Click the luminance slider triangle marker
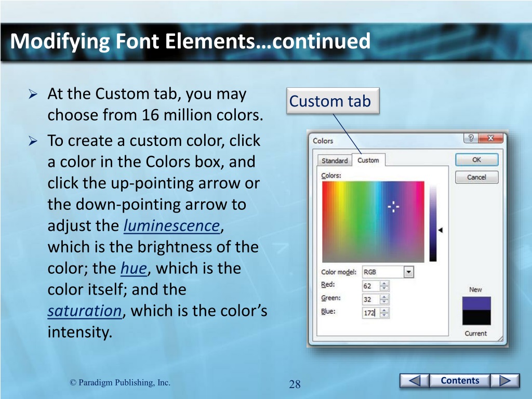The image size is (532, 399). tap(441, 230)
